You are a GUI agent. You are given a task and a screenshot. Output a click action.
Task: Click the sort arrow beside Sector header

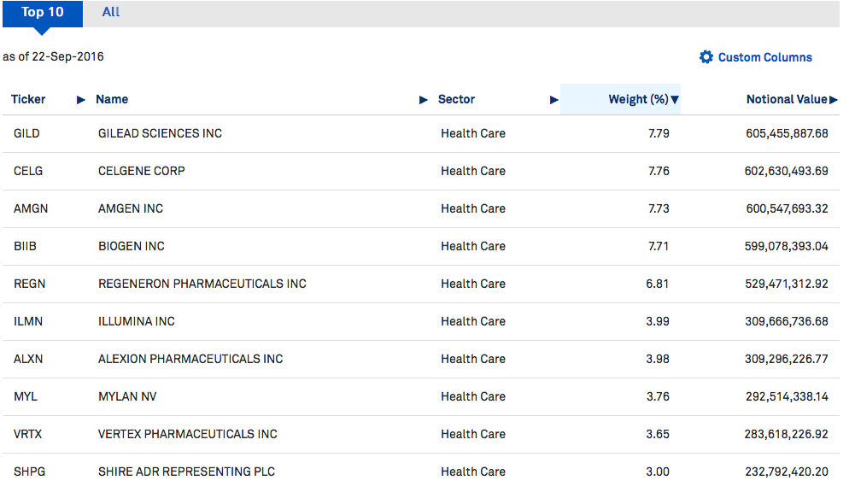(x=553, y=100)
